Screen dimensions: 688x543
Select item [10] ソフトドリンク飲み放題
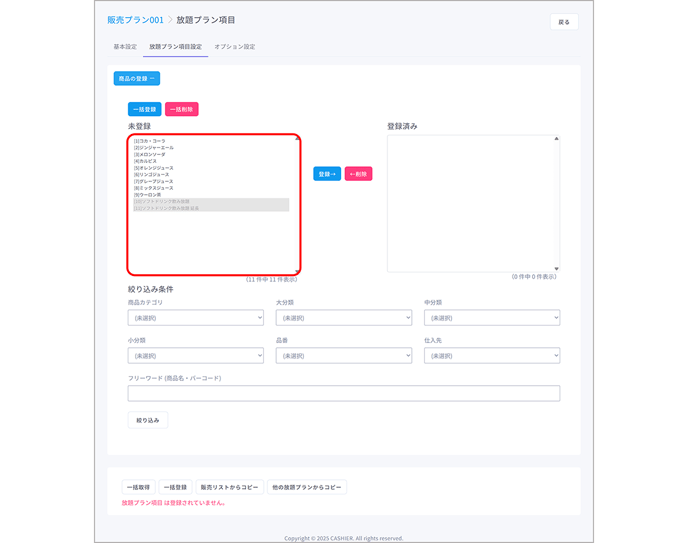(x=211, y=201)
